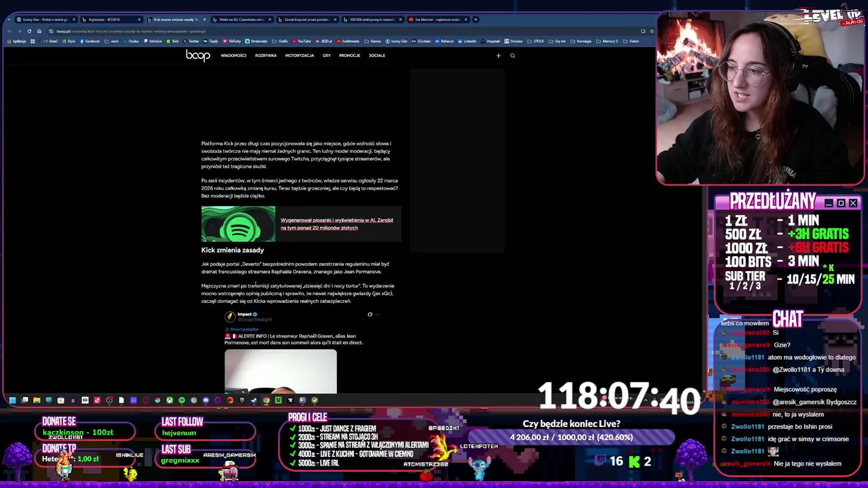Open Discord from the taskbar
868x488 pixels.
coord(205,400)
